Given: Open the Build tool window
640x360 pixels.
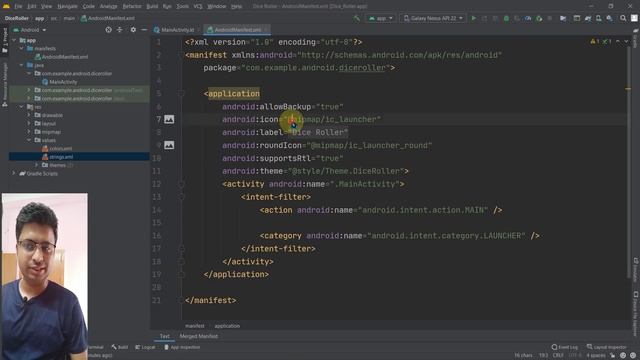Looking at the screenshot, I should (x=120, y=347).
